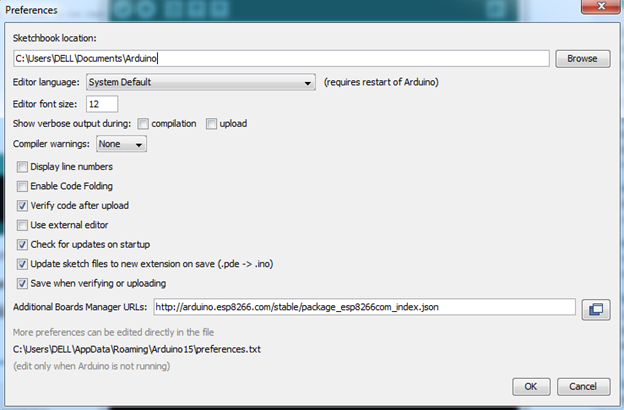The image size is (624, 410).
Task: Click the "Sketchbook location:" label
Action: tap(55, 38)
